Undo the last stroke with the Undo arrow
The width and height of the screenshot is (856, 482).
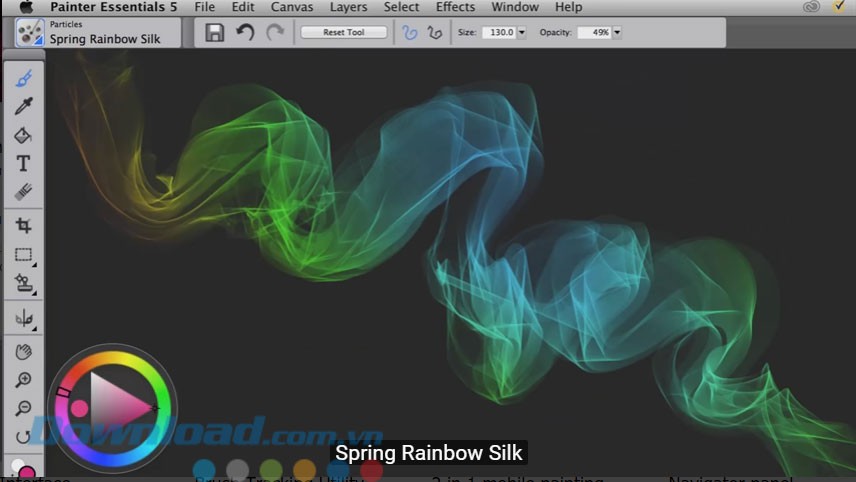click(x=245, y=32)
